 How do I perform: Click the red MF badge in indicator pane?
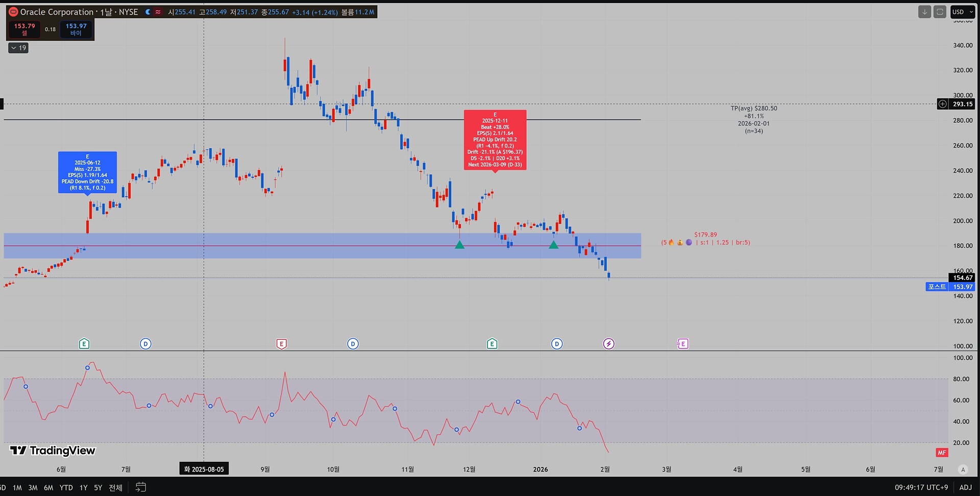tap(942, 453)
